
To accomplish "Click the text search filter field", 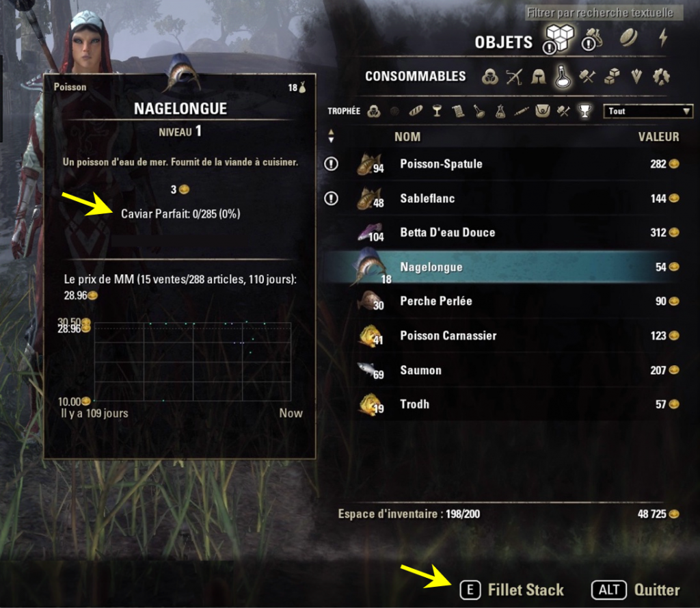I will click(604, 12).
